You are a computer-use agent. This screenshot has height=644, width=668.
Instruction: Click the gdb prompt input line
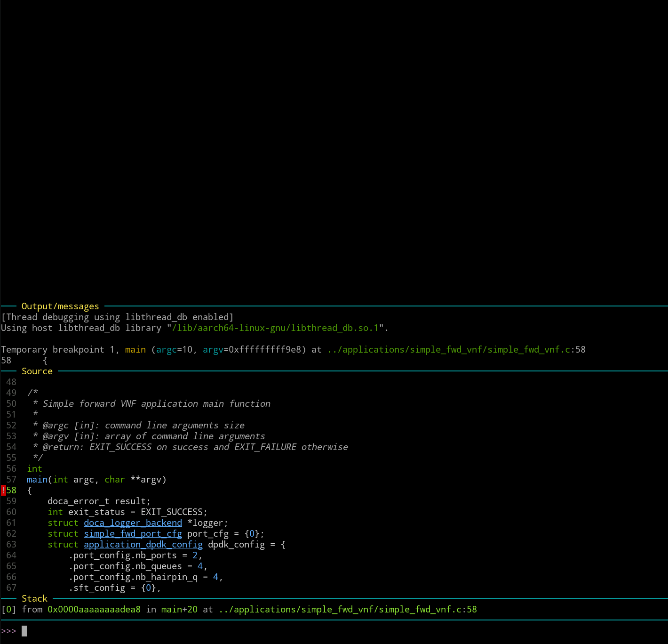pyautogui.click(x=334, y=631)
